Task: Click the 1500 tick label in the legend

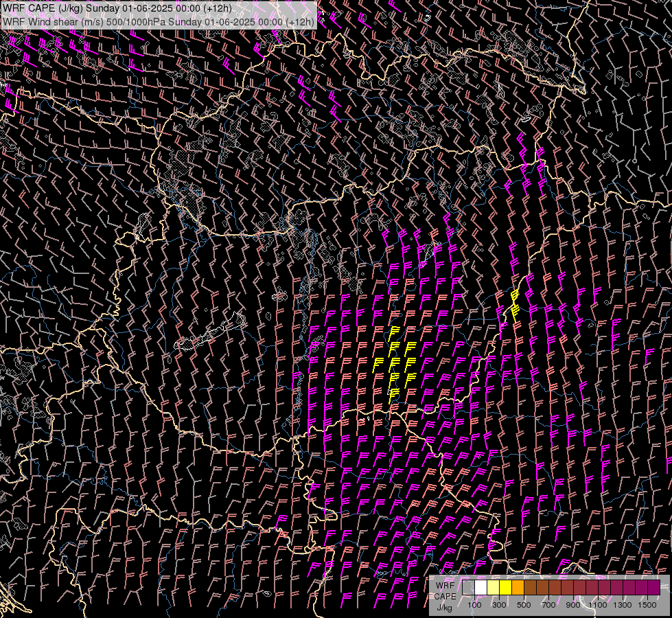Action: click(x=647, y=605)
